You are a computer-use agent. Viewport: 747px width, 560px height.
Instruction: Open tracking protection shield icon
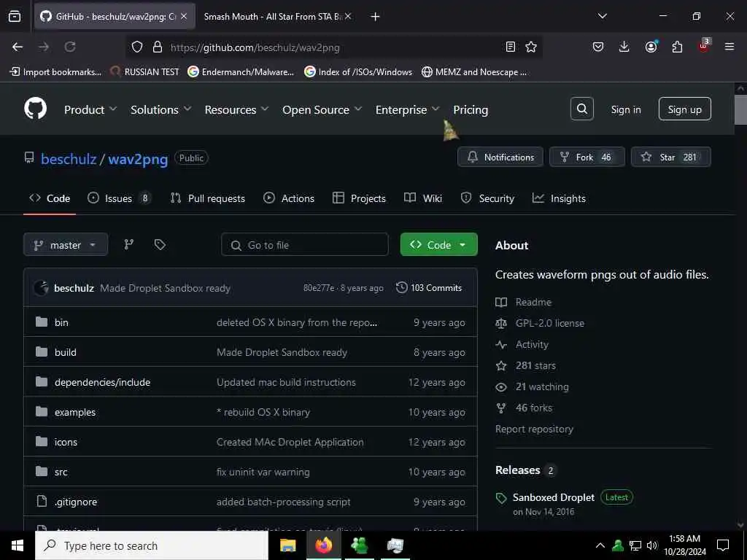pos(137,47)
